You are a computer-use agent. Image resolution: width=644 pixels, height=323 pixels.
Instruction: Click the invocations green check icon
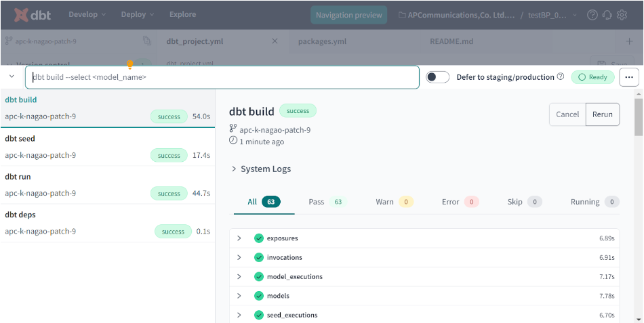click(x=259, y=258)
